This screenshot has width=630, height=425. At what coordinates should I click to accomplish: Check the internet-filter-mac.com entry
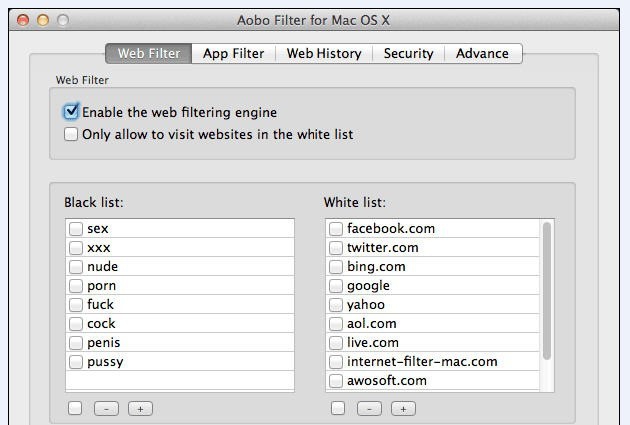336,362
